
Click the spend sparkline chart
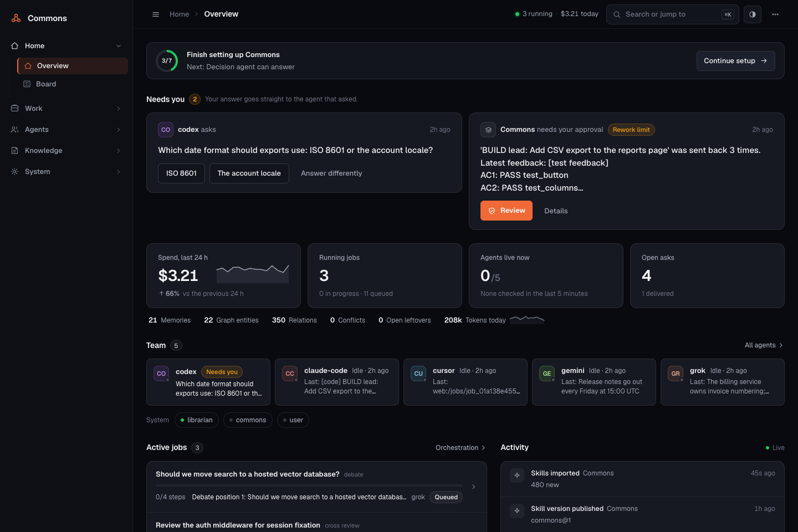(x=253, y=273)
